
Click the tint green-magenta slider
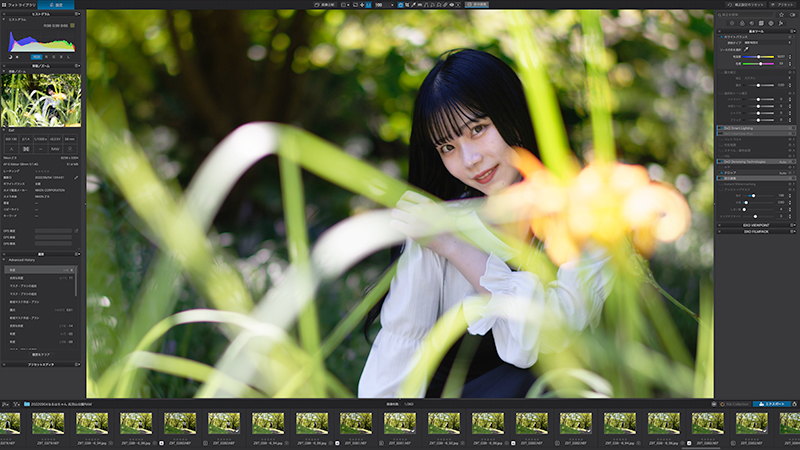(x=758, y=64)
